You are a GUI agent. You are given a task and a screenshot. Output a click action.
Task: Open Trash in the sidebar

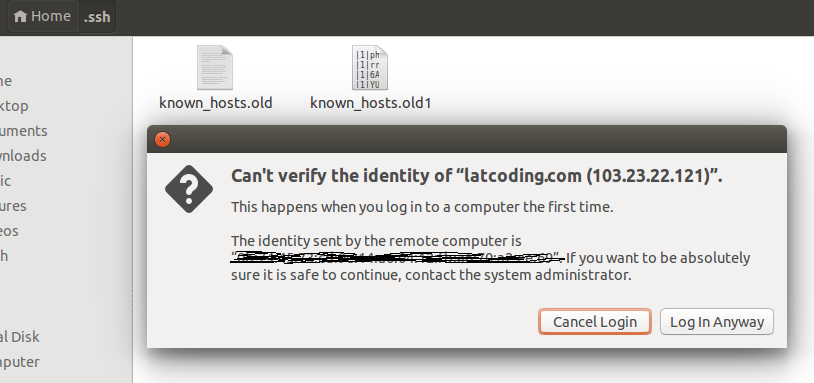4,256
